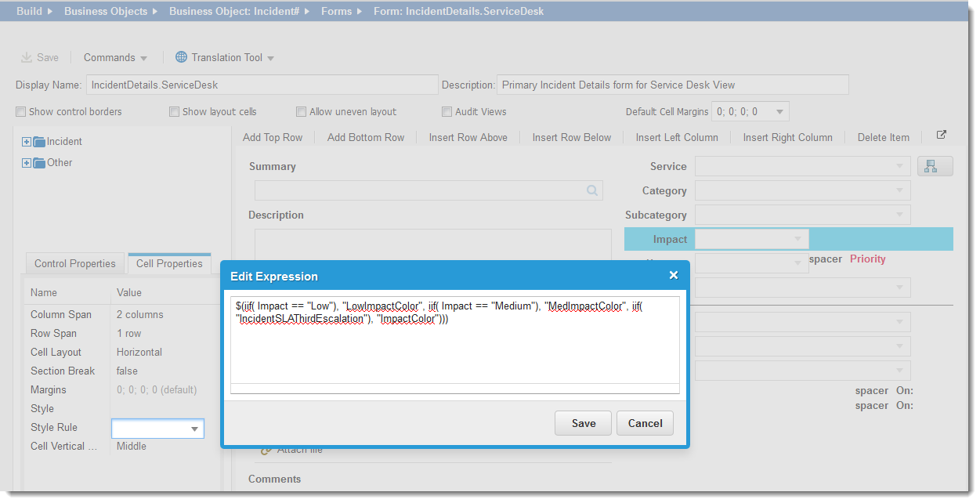The image size is (980, 503).
Task: Enable Show control borders checkbox
Action: (x=21, y=112)
